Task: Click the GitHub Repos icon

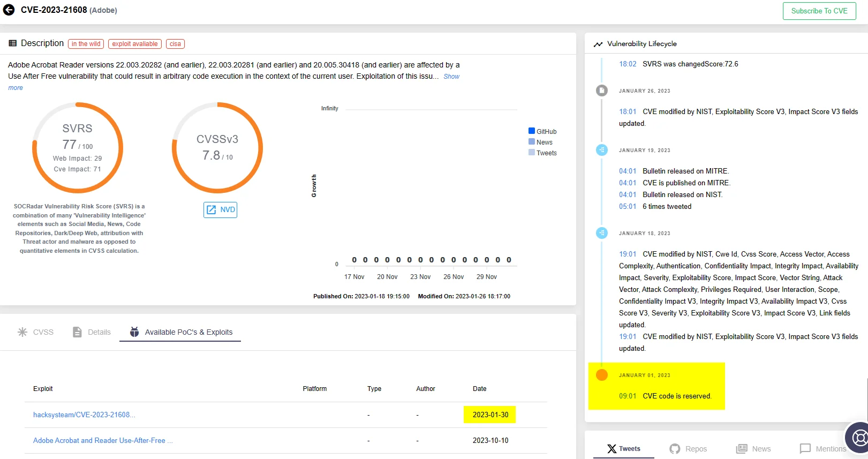Action: (x=675, y=449)
